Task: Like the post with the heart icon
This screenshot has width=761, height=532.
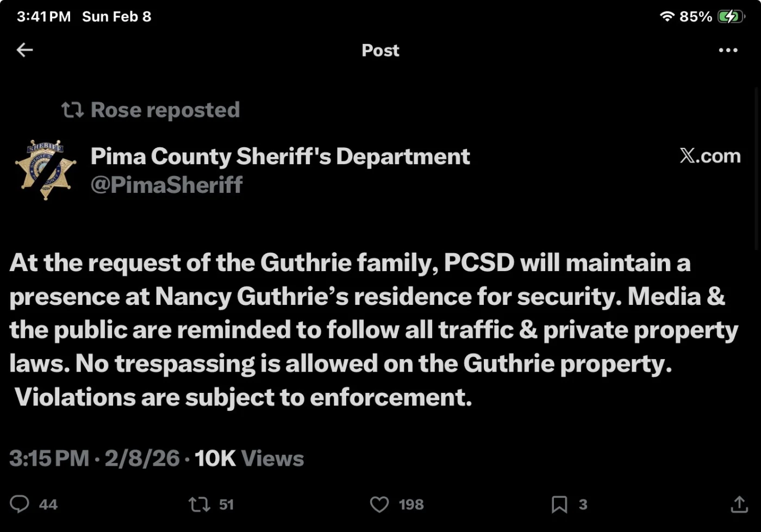Action: (379, 504)
